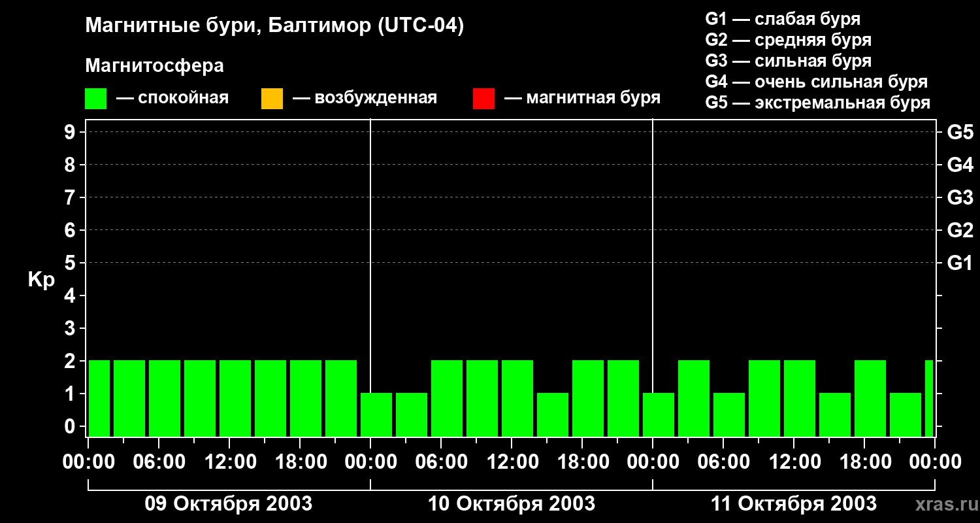
Task: Click the Kp 2 bar starting 06:00 on 10 October
Action: click(447, 398)
